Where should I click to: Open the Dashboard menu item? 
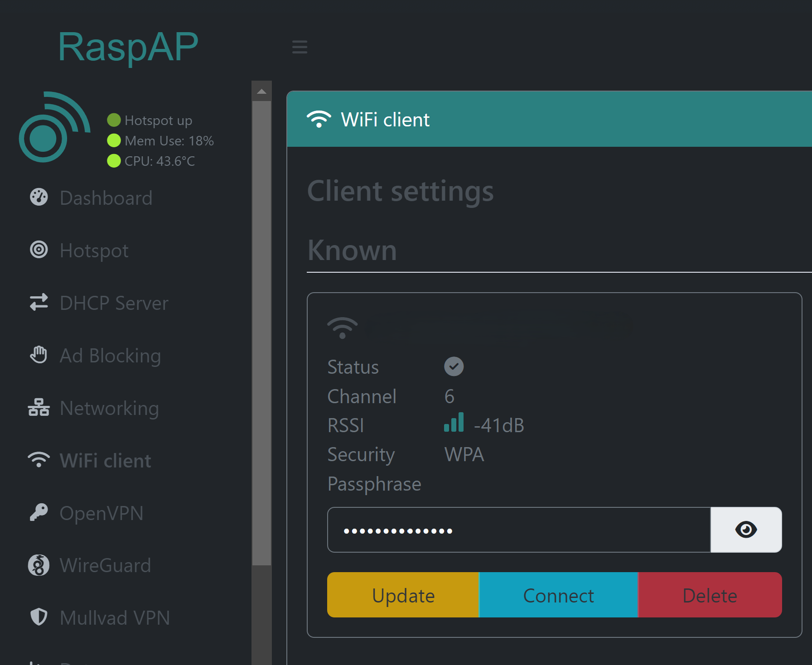tap(106, 198)
